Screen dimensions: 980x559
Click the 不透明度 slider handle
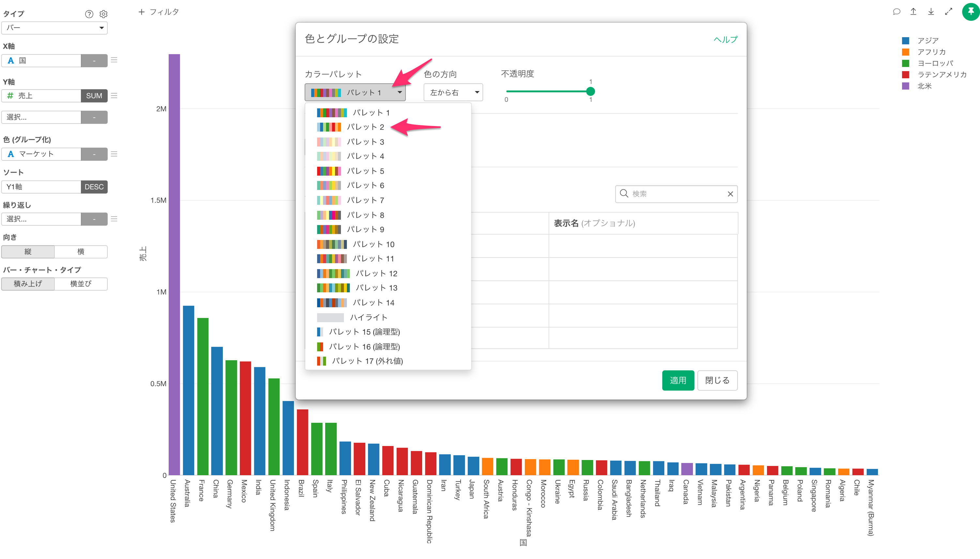(x=590, y=91)
